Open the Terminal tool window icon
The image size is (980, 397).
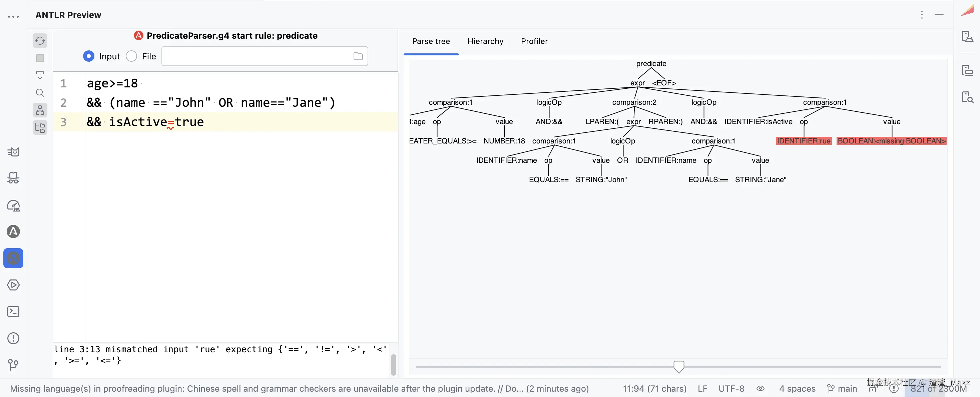coord(13,312)
